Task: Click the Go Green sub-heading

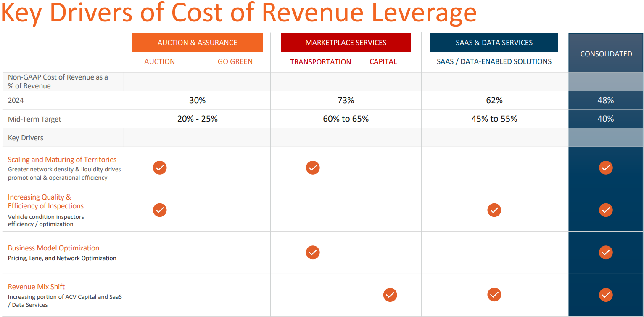Action: 235,61
